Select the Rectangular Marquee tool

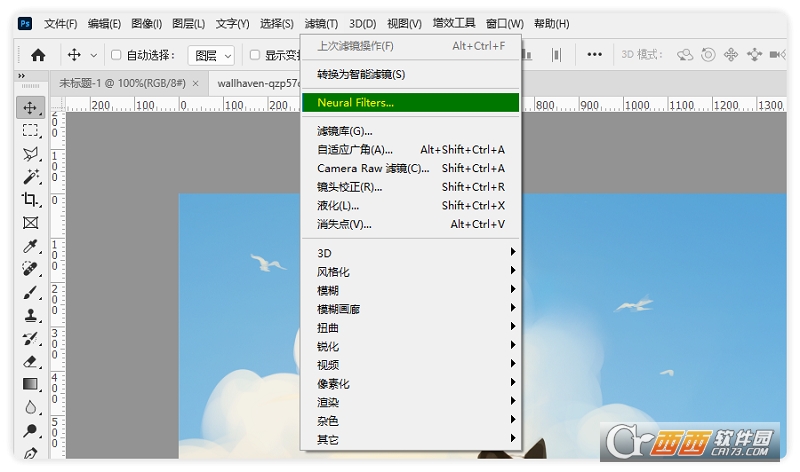click(x=30, y=131)
